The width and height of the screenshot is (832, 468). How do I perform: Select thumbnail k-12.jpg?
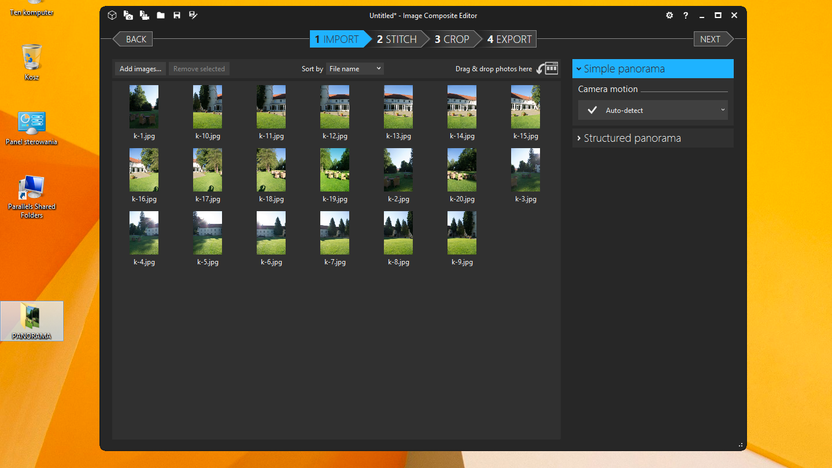pos(335,107)
